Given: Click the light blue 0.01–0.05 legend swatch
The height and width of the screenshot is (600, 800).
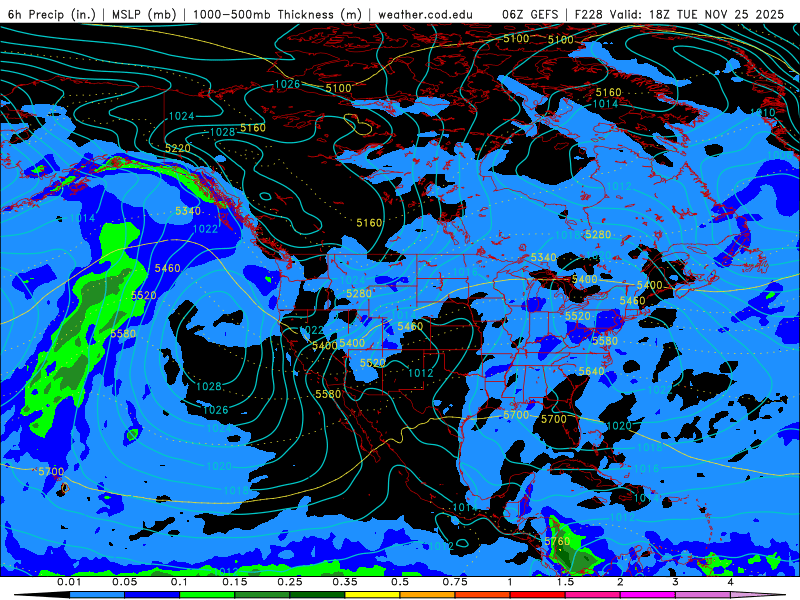Looking at the screenshot, I should point(97,595).
